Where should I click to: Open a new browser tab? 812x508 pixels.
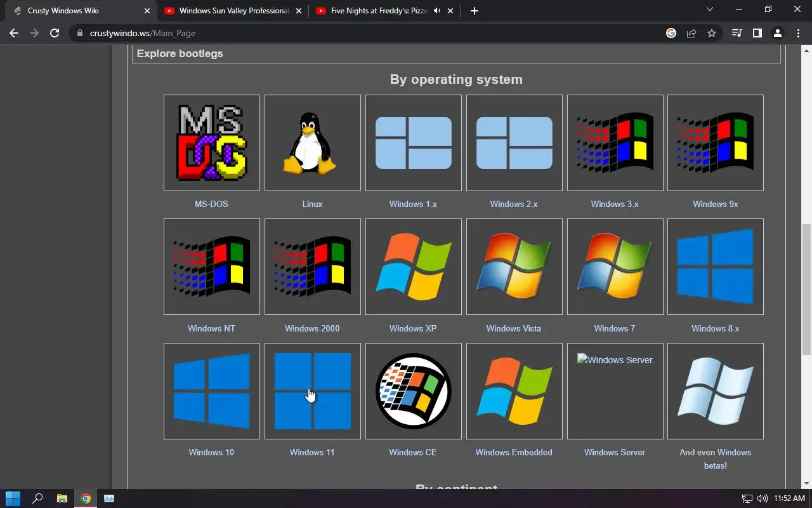coord(475,11)
